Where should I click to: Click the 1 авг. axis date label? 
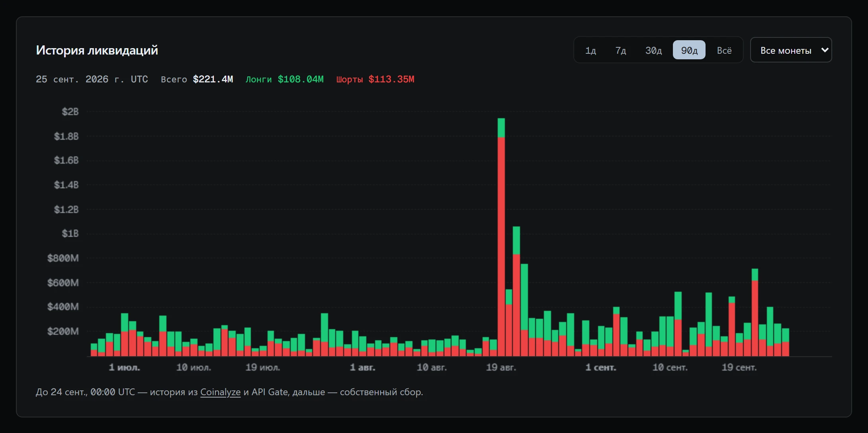363,367
